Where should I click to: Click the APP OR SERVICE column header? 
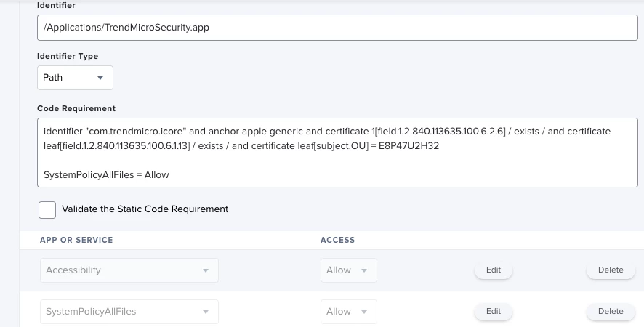tap(76, 240)
